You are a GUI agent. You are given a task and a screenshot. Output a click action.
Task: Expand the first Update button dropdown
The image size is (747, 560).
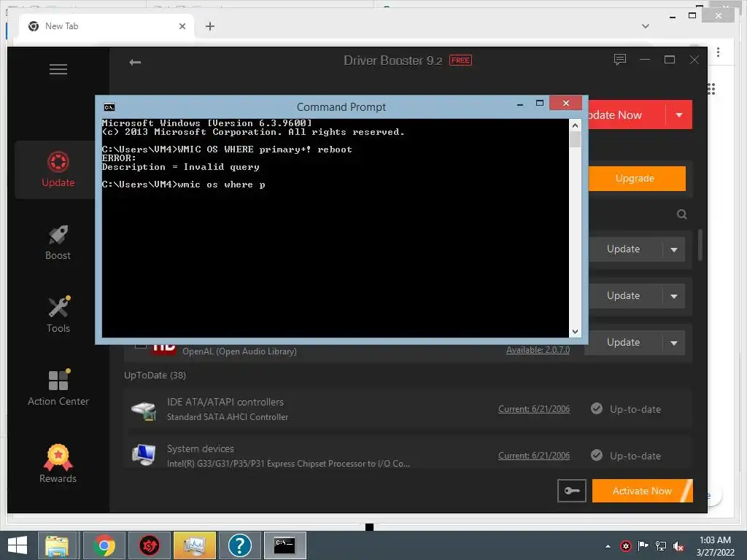(x=673, y=249)
